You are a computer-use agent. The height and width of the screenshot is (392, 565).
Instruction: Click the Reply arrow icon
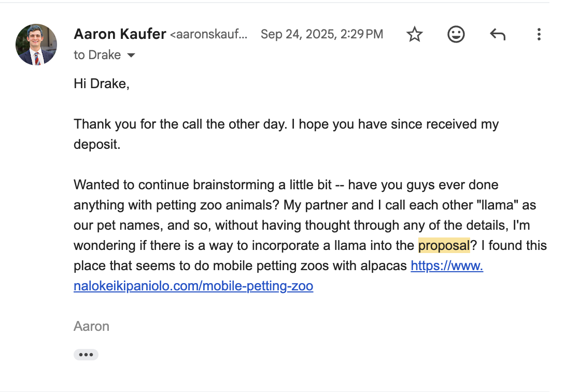[497, 35]
